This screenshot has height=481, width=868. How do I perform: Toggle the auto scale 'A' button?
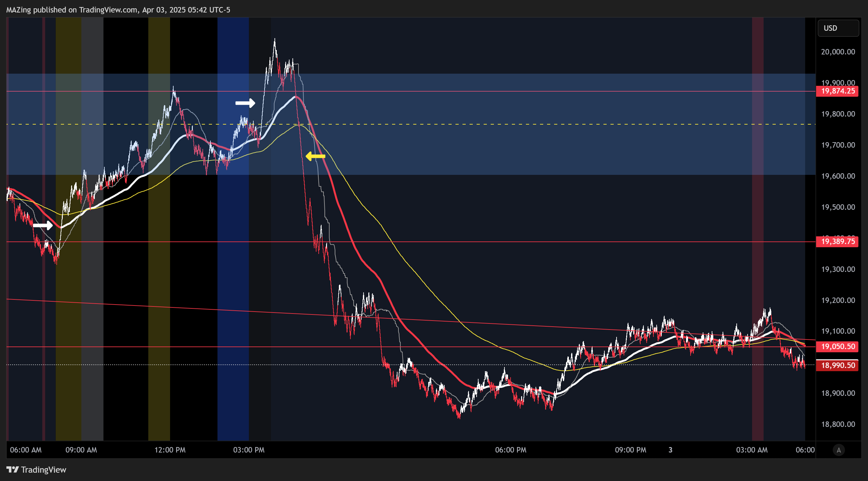coord(839,450)
